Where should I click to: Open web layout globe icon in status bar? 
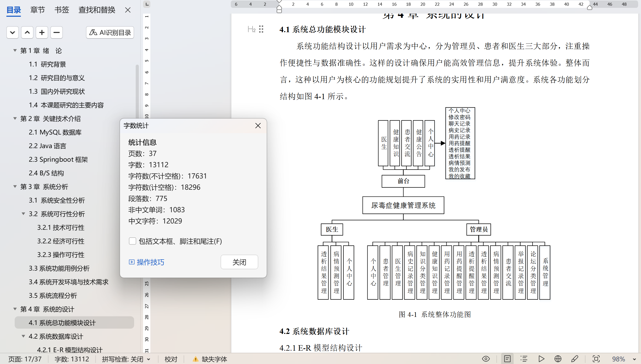pyautogui.click(x=558, y=359)
